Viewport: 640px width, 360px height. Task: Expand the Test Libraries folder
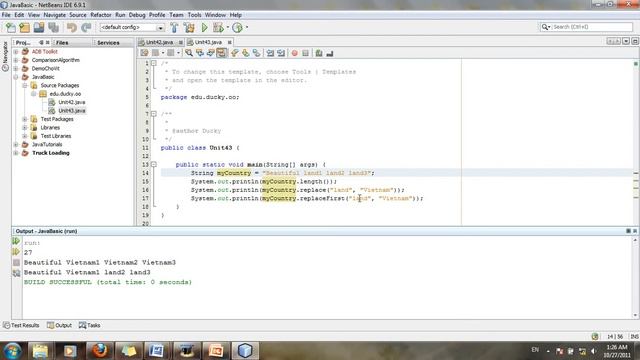(24, 136)
